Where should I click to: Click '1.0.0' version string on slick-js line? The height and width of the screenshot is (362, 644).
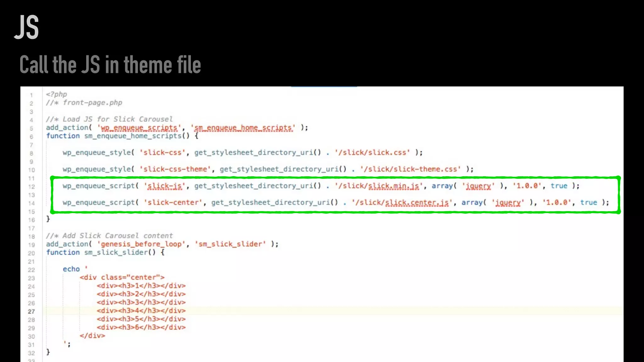tap(527, 186)
